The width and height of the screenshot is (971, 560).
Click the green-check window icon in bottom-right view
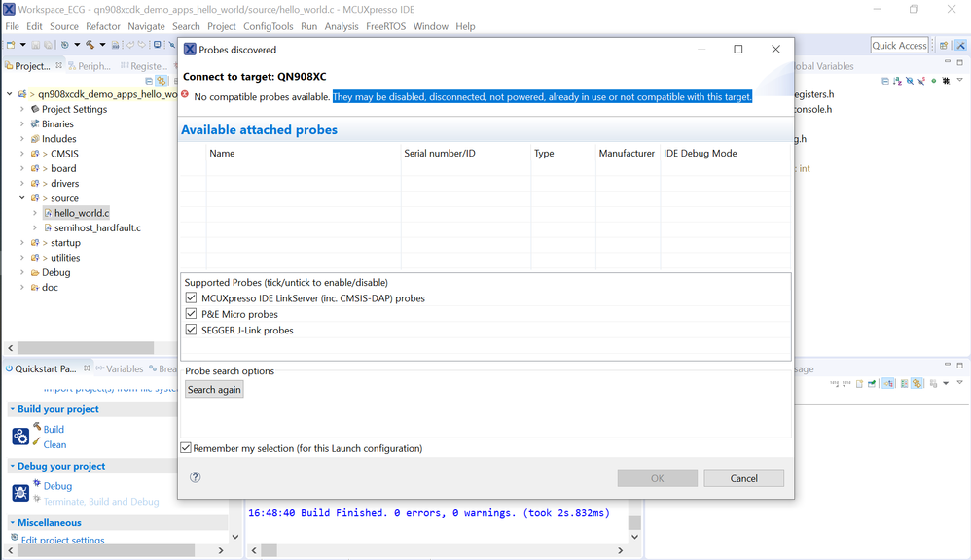[872, 384]
